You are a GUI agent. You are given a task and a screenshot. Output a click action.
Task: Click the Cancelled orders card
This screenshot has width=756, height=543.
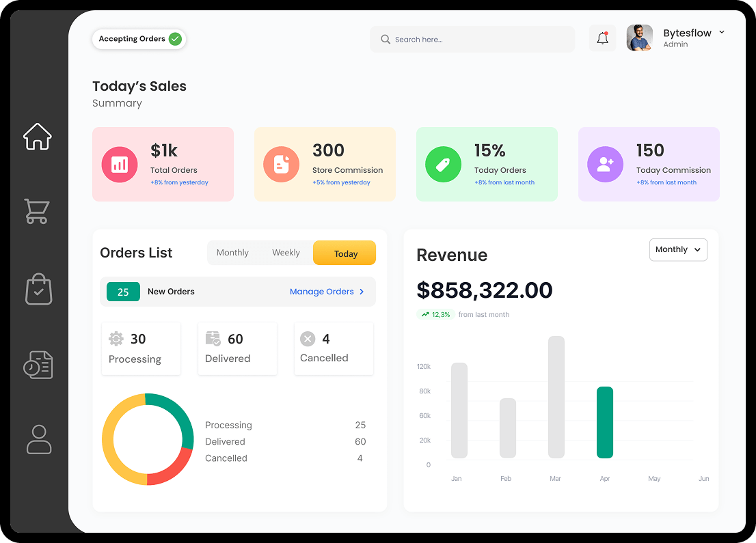(334, 348)
